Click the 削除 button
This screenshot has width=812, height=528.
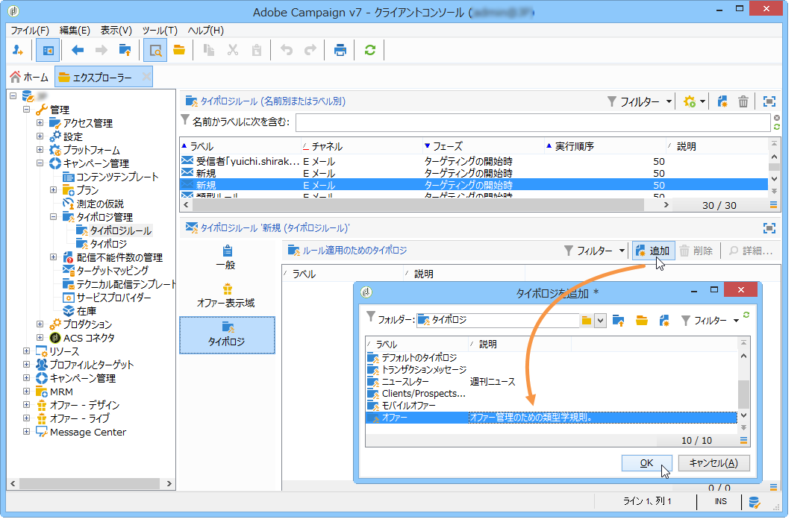coord(696,251)
